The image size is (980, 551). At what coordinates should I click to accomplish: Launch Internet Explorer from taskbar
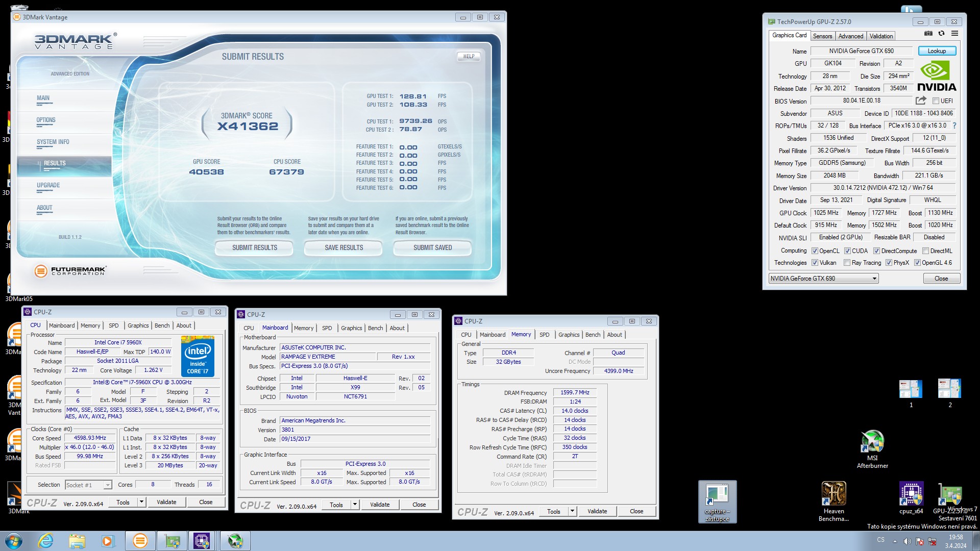pyautogui.click(x=45, y=541)
